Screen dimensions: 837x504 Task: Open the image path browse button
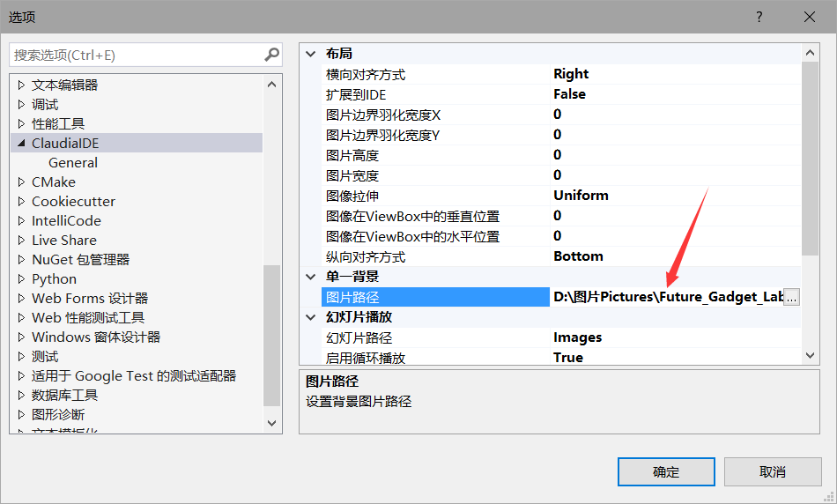[x=791, y=297]
